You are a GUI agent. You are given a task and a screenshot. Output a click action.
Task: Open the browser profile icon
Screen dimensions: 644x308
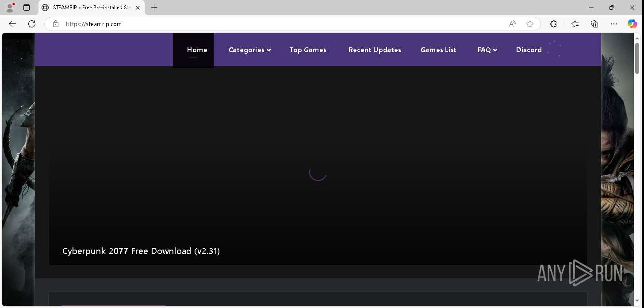pos(10,8)
